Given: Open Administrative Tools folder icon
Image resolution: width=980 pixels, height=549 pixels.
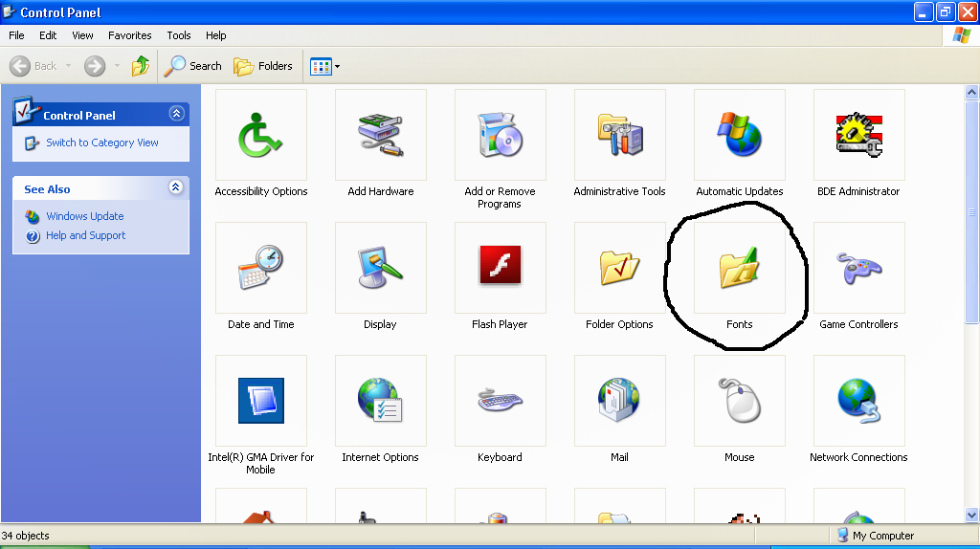Looking at the screenshot, I should (x=619, y=135).
